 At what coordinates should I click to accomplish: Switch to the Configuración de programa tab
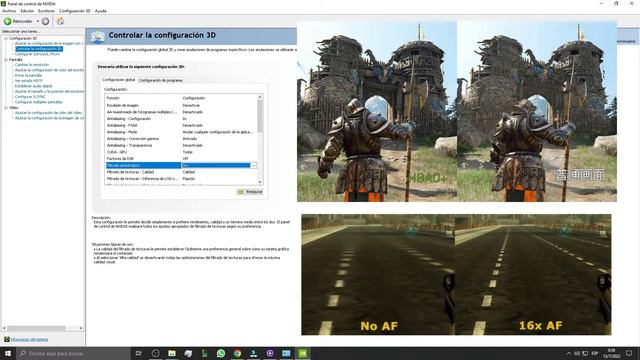pyautogui.click(x=160, y=80)
